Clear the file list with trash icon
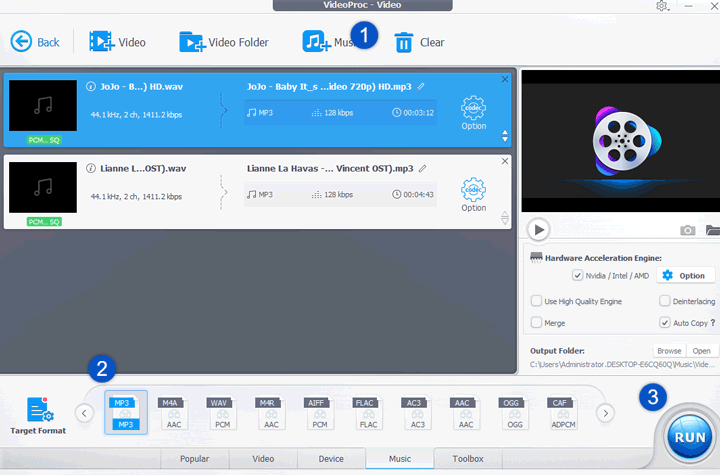720x475 pixels. coord(404,42)
